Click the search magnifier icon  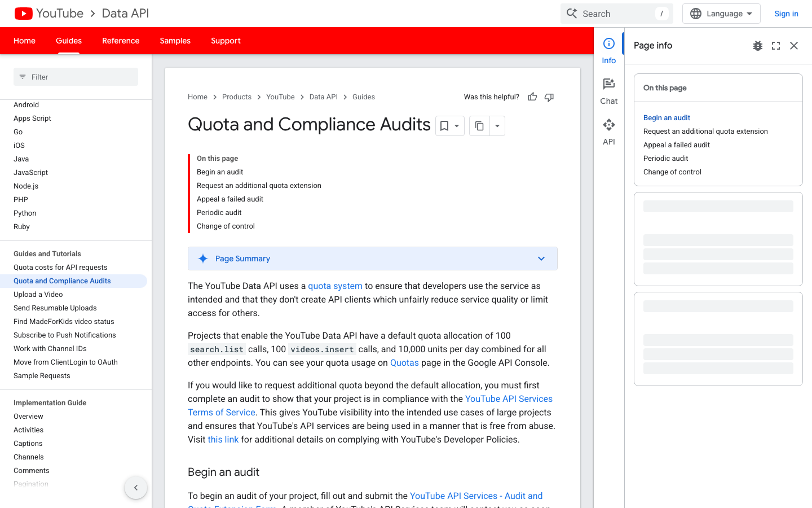pos(572,14)
